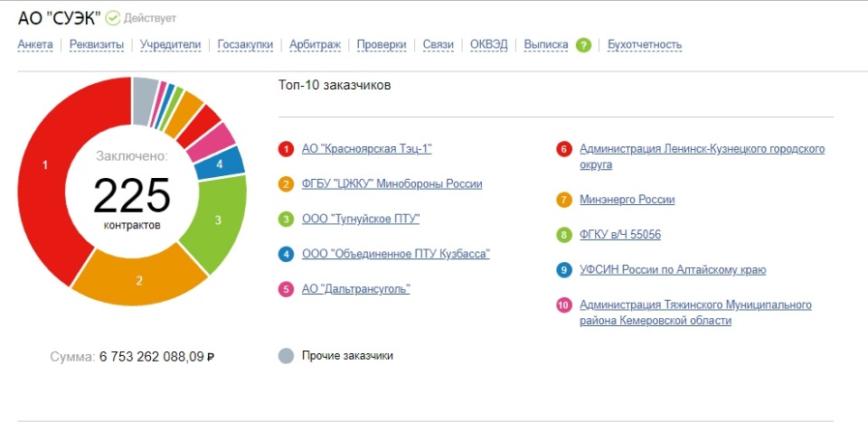This screenshot has width=868, height=440.
Task: Click the 'Топ-10 заказчиков' heading
Action: tap(335, 86)
